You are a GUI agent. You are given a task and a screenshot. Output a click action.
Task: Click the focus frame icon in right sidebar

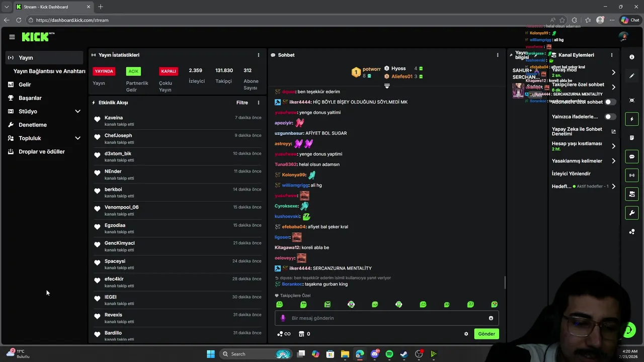pyautogui.click(x=632, y=100)
